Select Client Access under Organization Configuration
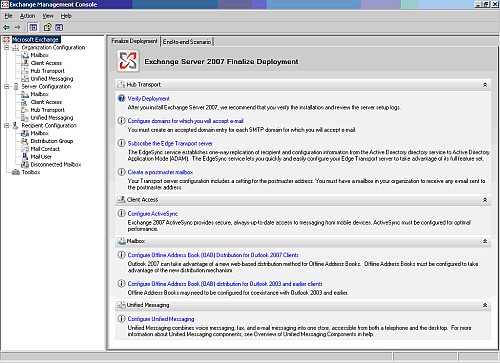Screen dimensions: 500x363 [x=46, y=63]
